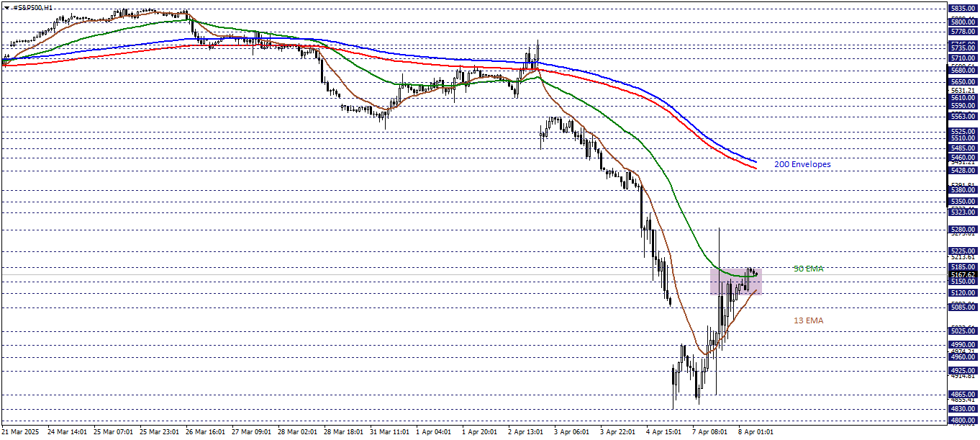
Task: Click the 5510.00 price level label
Action: pyautogui.click(x=963, y=138)
